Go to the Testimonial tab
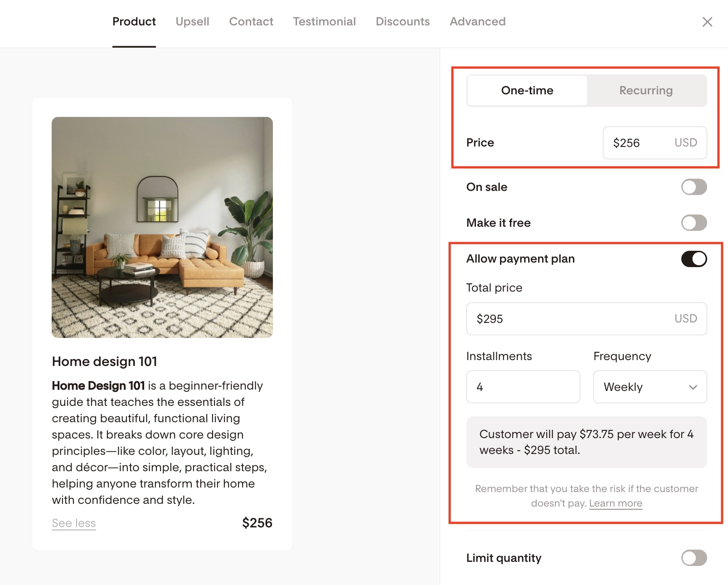The height and width of the screenshot is (585, 728). click(324, 22)
